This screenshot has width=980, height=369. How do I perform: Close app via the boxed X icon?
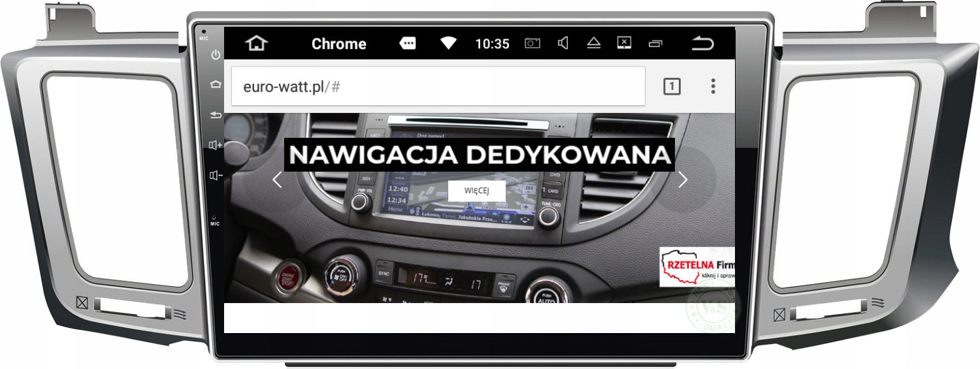tap(625, 43)
